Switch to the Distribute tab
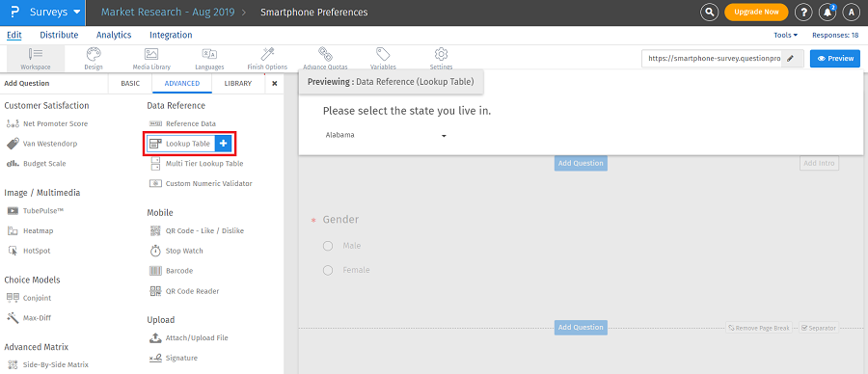868x374 pixels. (x=59, y=35)
